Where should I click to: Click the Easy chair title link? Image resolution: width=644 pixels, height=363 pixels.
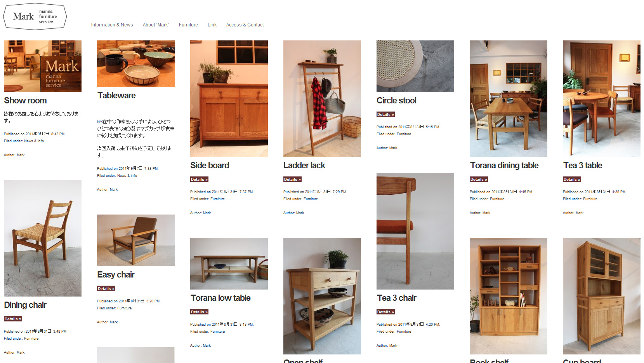pyautogui.click(x=116, y=275)
